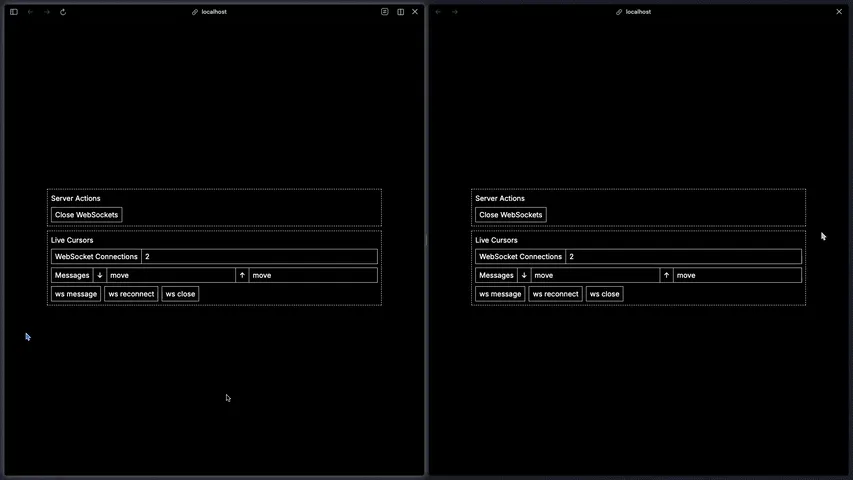Go back using the left window's back arrow

click(30, 12)
